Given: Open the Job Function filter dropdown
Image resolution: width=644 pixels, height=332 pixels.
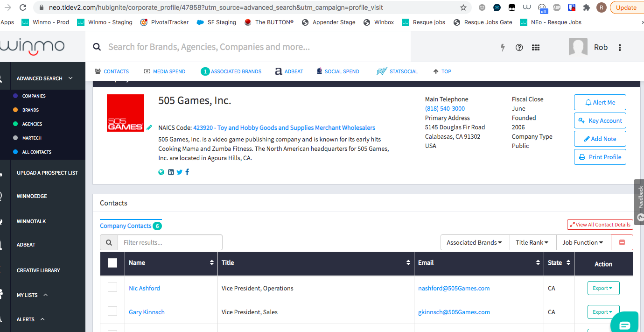Looking at the screenshot, I should (x=583, y=242).
